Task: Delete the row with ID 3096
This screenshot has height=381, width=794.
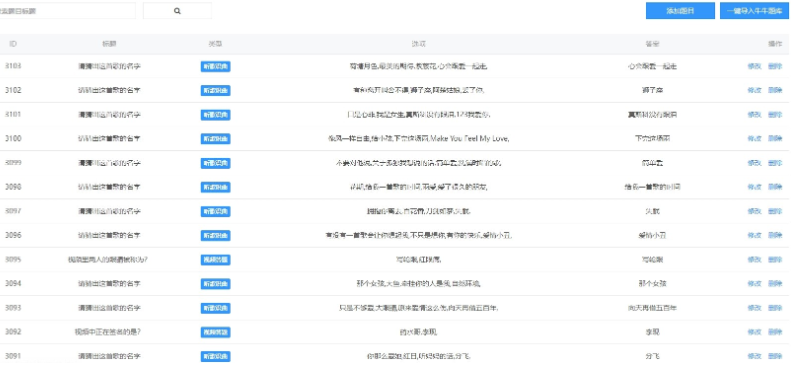Action: click(775, 235)
